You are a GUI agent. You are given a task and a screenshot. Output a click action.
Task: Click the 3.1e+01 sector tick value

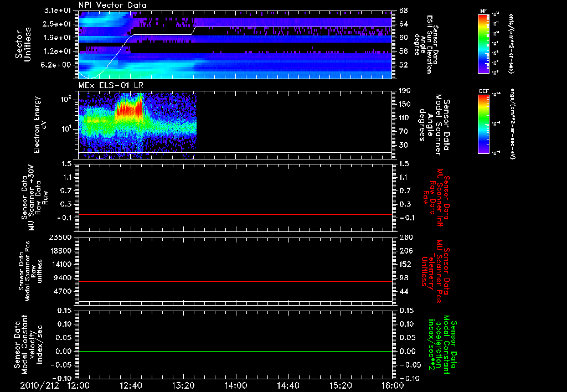(x=58, y=11)
